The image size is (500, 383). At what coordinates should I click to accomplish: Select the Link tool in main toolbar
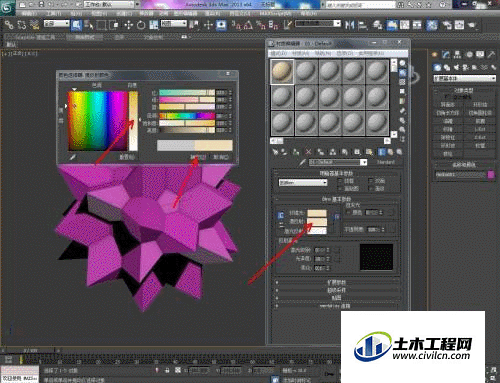pyautogui.click(x=9, y=25)
